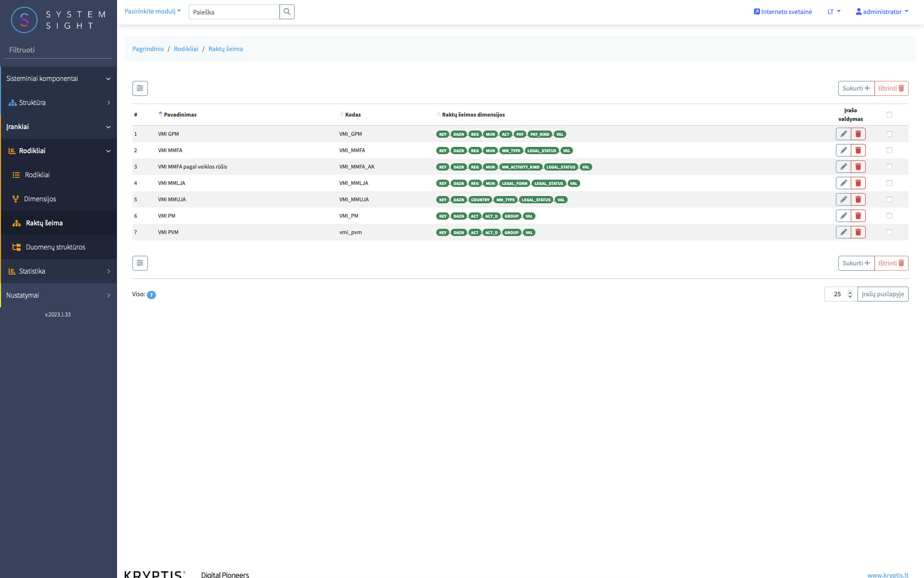The width and height of the screenshot is (924, 578).
Task: Sort table by Pavadinimas column
Action: coord(178,115)
